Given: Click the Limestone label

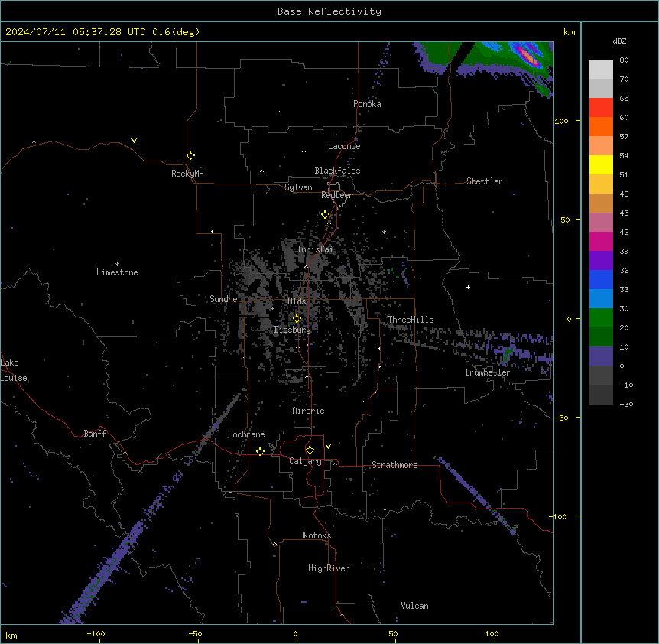Looking at the screenshot, I should [x=117, y=272].
